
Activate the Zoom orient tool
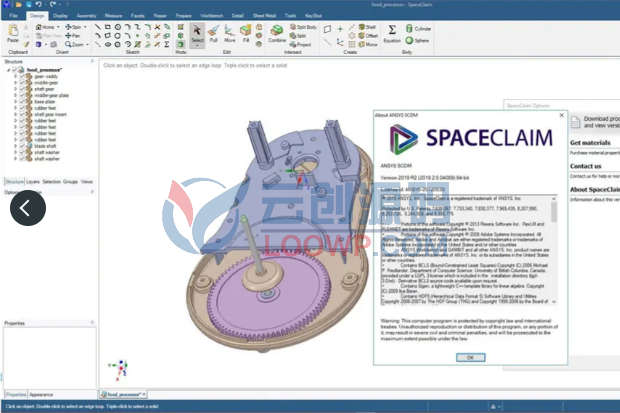(74, 44)
